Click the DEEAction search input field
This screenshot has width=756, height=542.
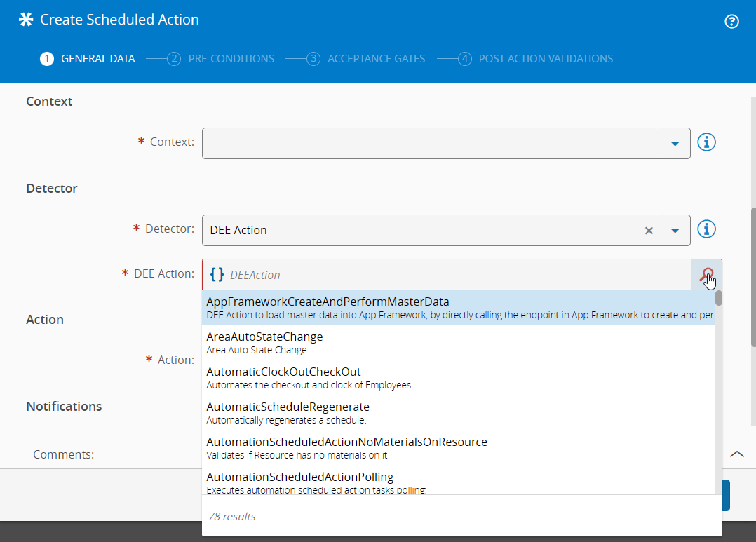456,275
